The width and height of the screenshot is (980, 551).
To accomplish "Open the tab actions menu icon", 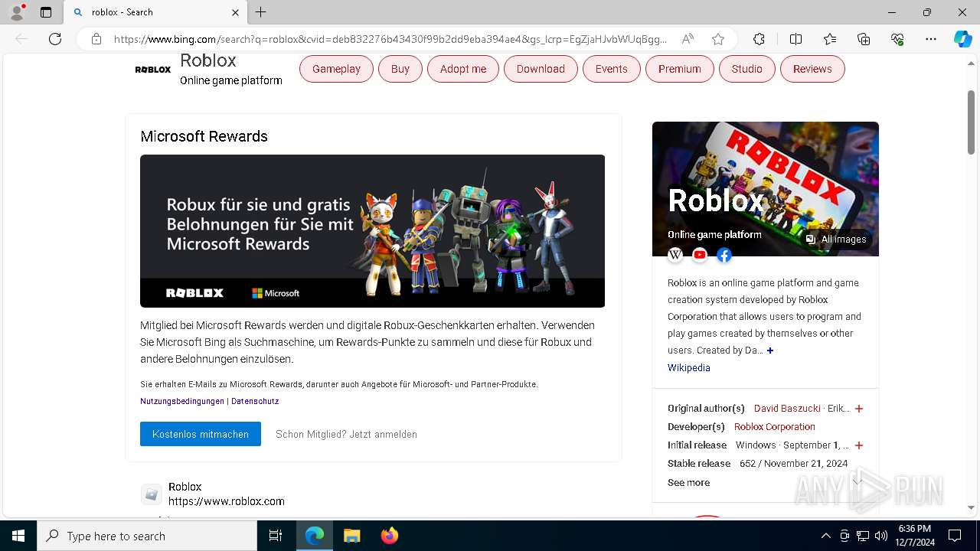I will 46,12.
